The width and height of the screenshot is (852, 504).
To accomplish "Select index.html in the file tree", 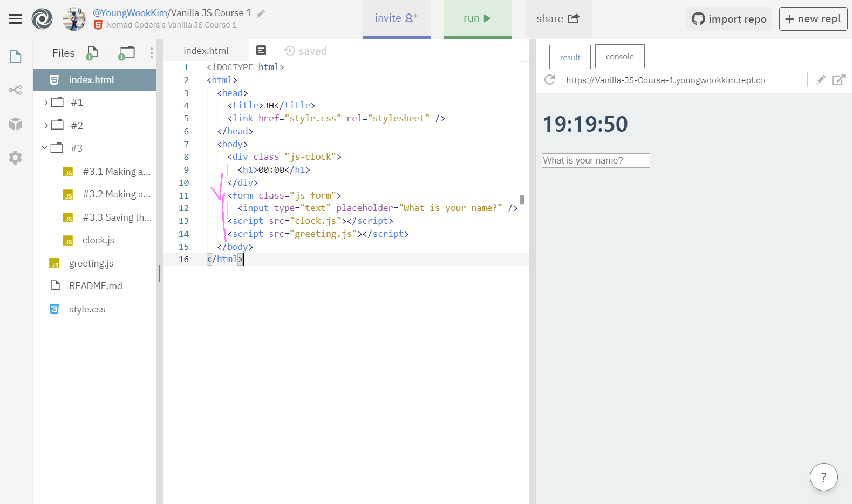I will (x=94, y=80).
